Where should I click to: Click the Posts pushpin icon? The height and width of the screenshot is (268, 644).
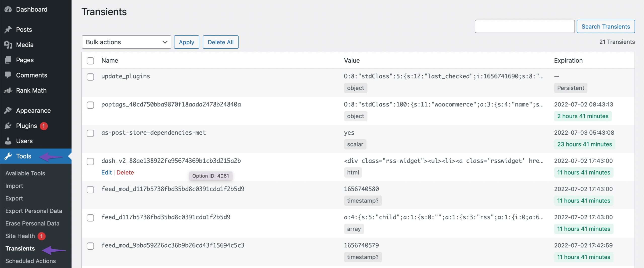8,29
